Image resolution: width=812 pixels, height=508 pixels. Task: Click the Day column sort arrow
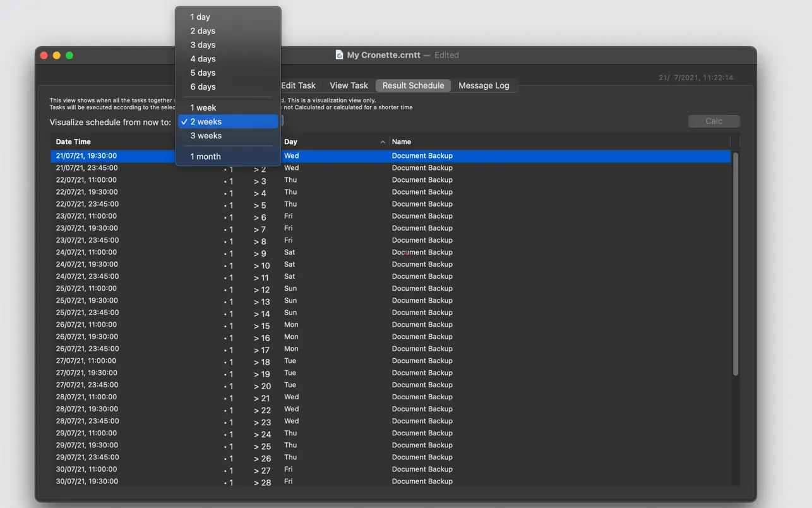pos(383,142)
